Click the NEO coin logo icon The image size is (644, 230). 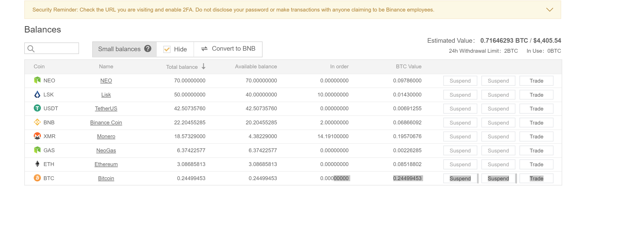[x=37, y=80]
